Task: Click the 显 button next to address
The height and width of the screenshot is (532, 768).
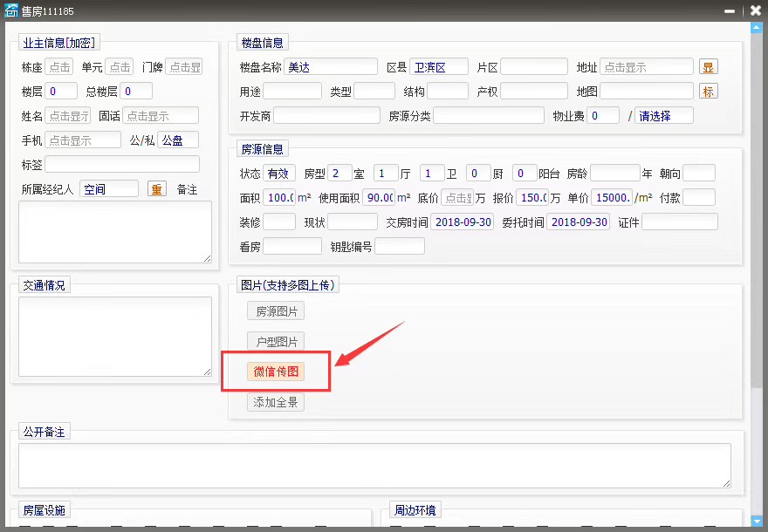Action: [709, 67]
